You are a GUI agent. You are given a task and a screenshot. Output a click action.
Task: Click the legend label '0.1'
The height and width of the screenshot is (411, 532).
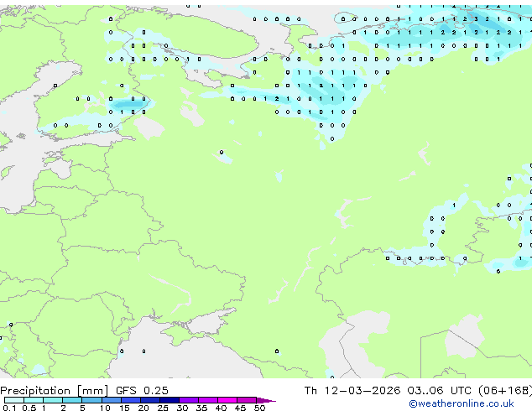click(x=9, y=408)
